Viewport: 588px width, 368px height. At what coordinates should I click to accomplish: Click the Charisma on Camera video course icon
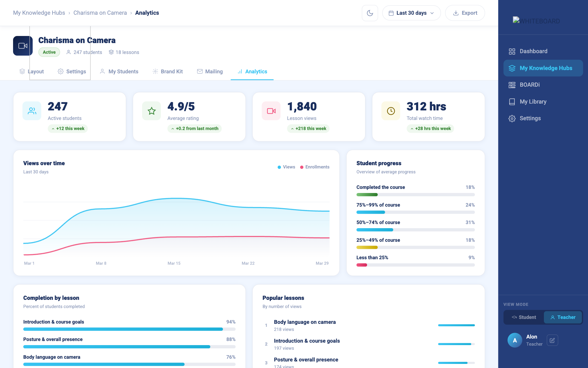[x=23, y=46]
